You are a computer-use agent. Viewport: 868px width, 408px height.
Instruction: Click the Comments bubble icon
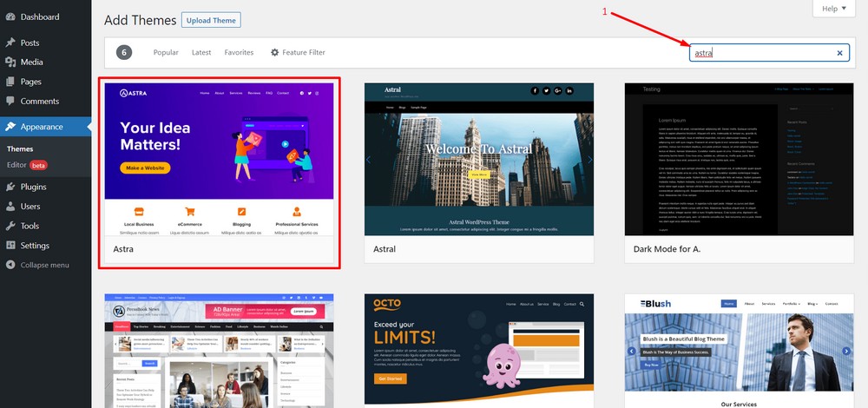pos(10,101)
